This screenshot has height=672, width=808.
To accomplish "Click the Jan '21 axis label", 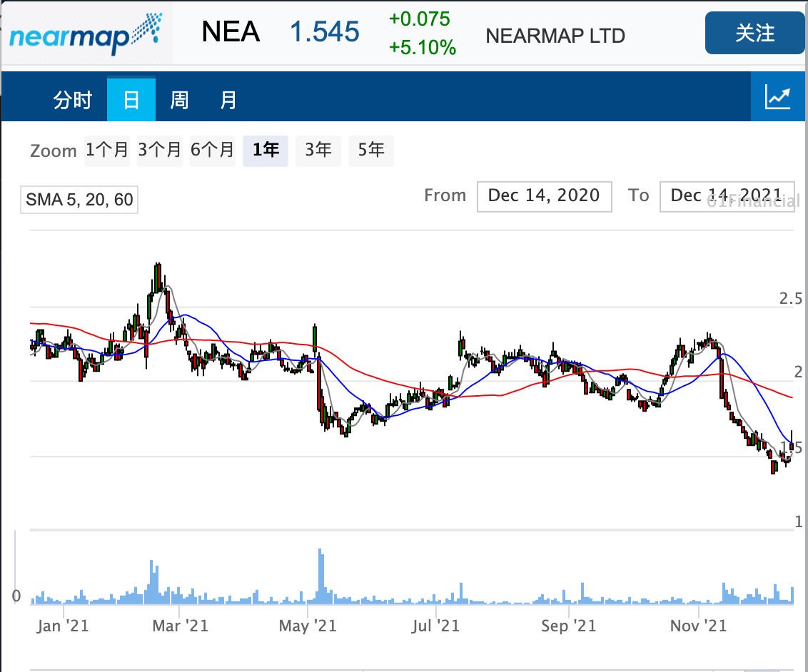I will (63, 626).
